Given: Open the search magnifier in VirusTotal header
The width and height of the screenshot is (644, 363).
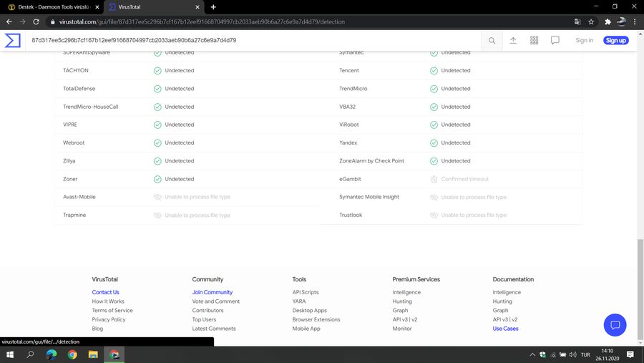Looking at the screenshot, I should coord(492,40).
